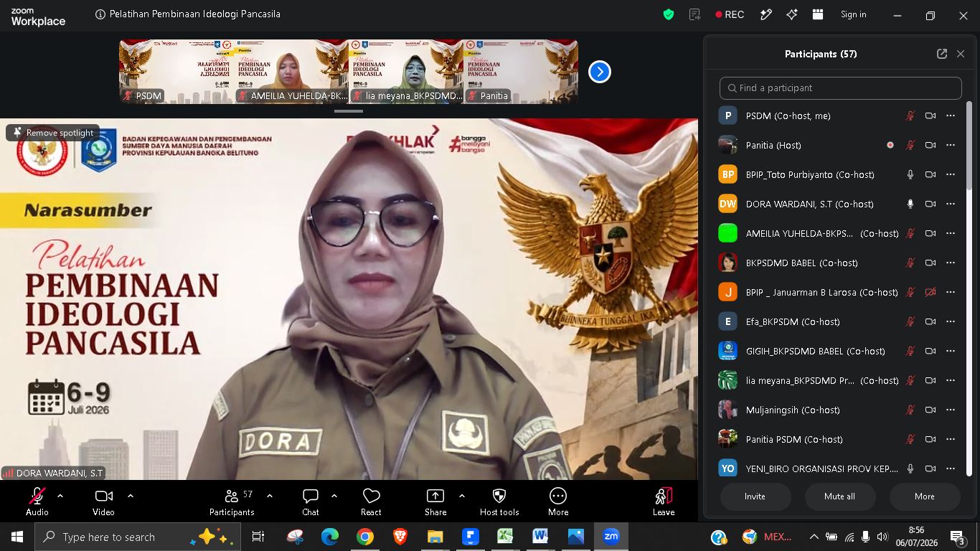This screenshot has width=980, height=551.
Task: Open the More menu in meeting toolbar
Action: click(558, 496)
